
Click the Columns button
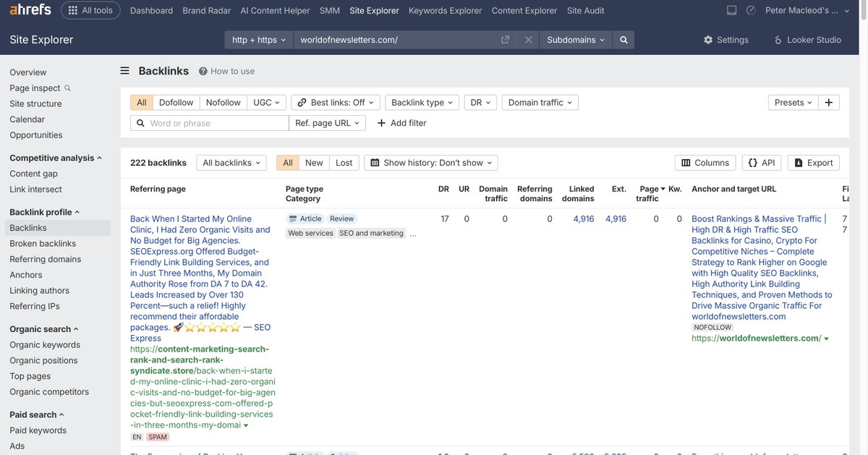tap(705, 163)
